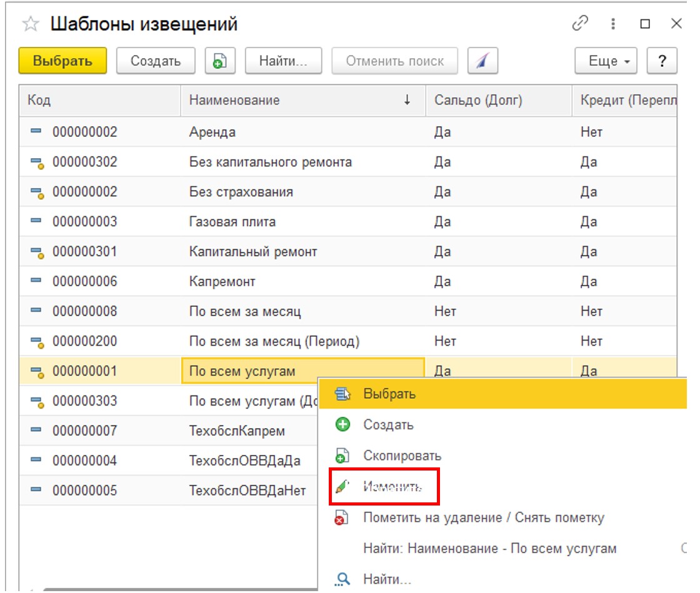
Task: Open the vertical three-dot options menu
Action: (613, 24)
